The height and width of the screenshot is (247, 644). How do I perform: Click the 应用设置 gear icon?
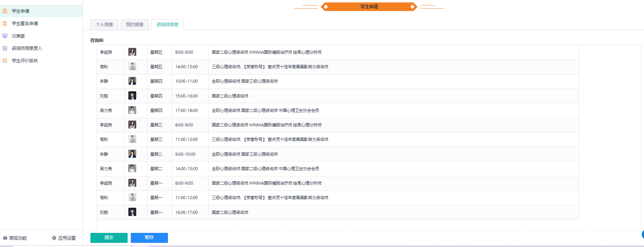pyautogui.click(x=54, y=238)
